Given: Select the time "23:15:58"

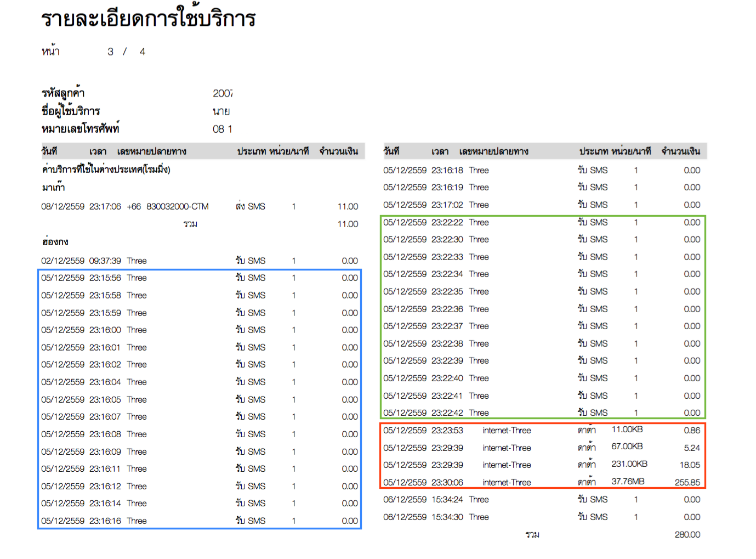Looking at the screenshot, I should pyautogui.click(x=105, y=296).
